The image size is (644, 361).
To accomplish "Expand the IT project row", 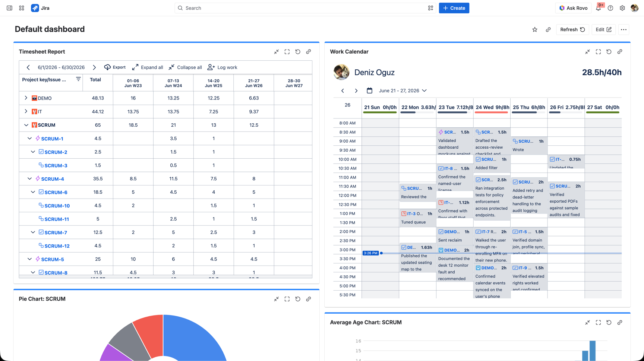I will point(26,111).
